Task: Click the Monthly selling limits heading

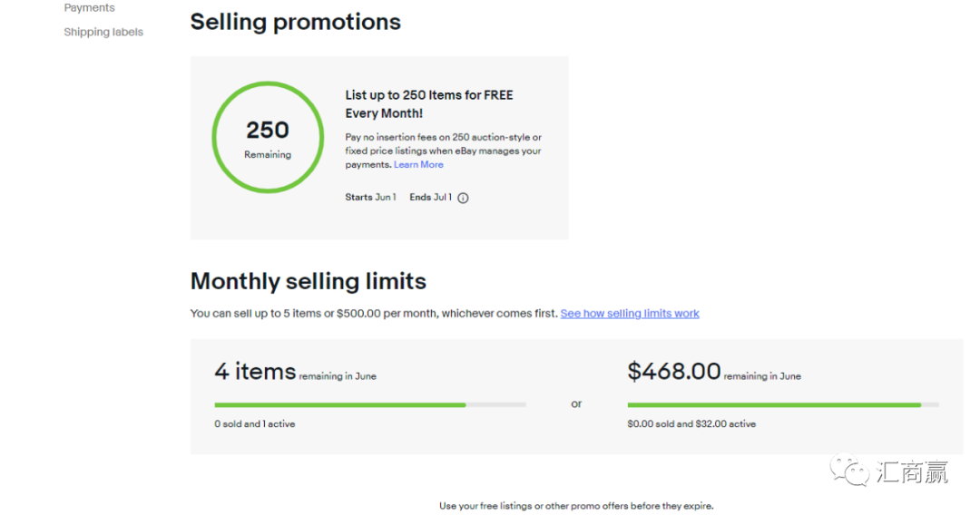Action: (308, 281)
